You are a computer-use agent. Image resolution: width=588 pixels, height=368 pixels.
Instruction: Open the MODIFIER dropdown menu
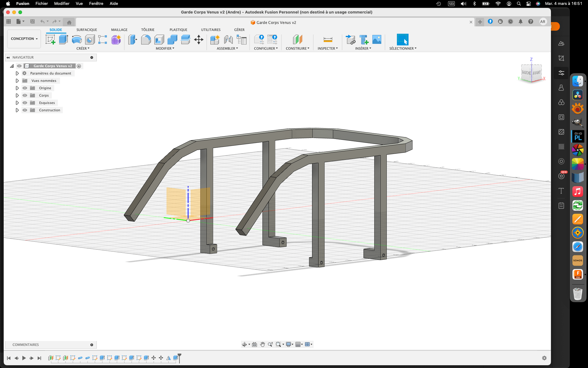click(165, 48)
